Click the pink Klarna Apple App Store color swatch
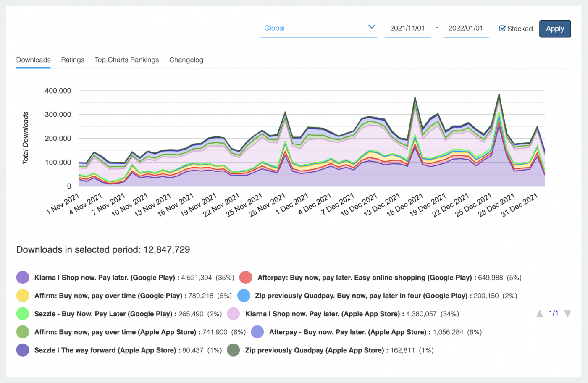The height and width of the screenshot is (383, 588). coord(234,314)
